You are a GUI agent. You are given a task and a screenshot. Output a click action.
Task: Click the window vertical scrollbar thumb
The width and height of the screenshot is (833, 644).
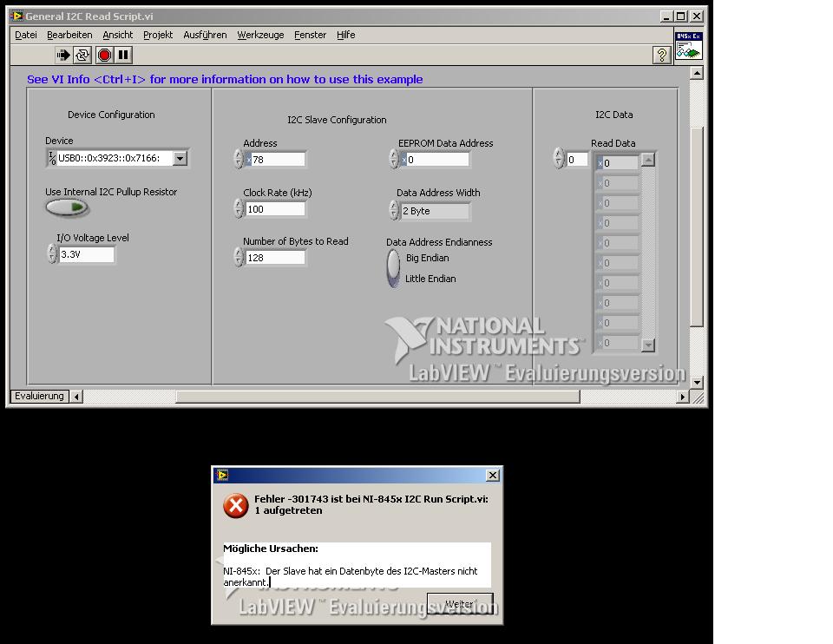click(697, 227)
